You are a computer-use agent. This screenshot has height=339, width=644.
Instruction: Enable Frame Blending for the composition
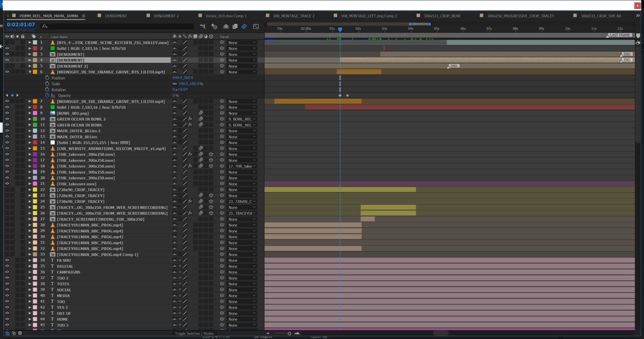235,26
